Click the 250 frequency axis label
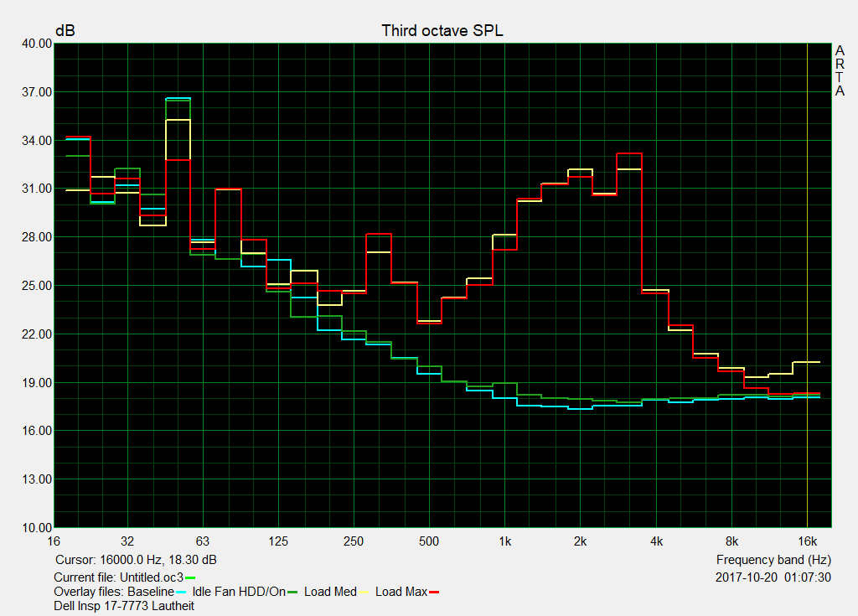The image size is (858, 616). tap(354, 541)
